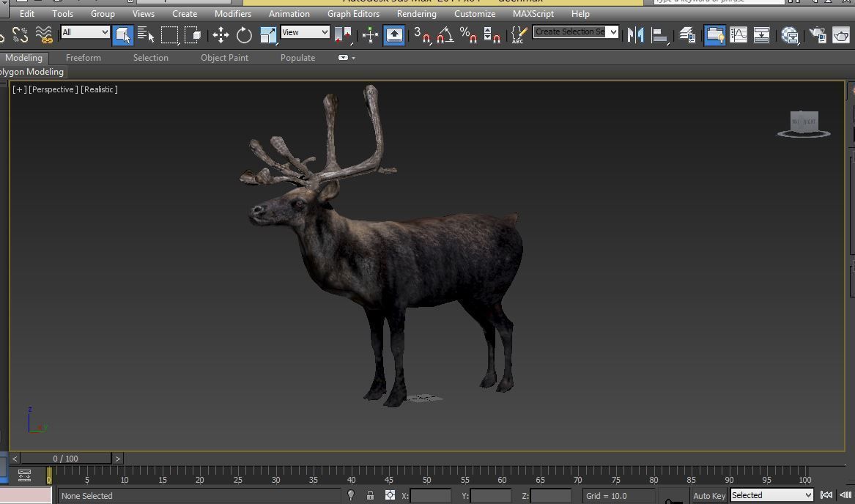Expand the Create Selection Set dropdown

tap(613, 31)
